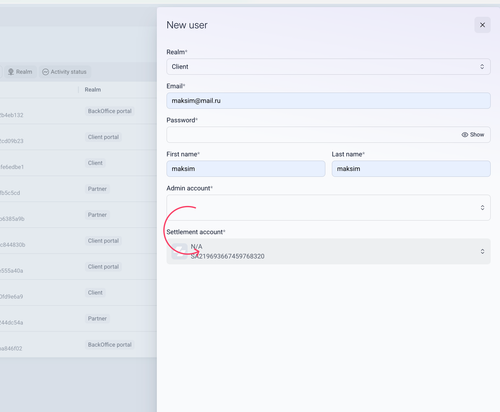500x412 pixels.
Task: Click the Realm filter icon
Action: [11, 72]
